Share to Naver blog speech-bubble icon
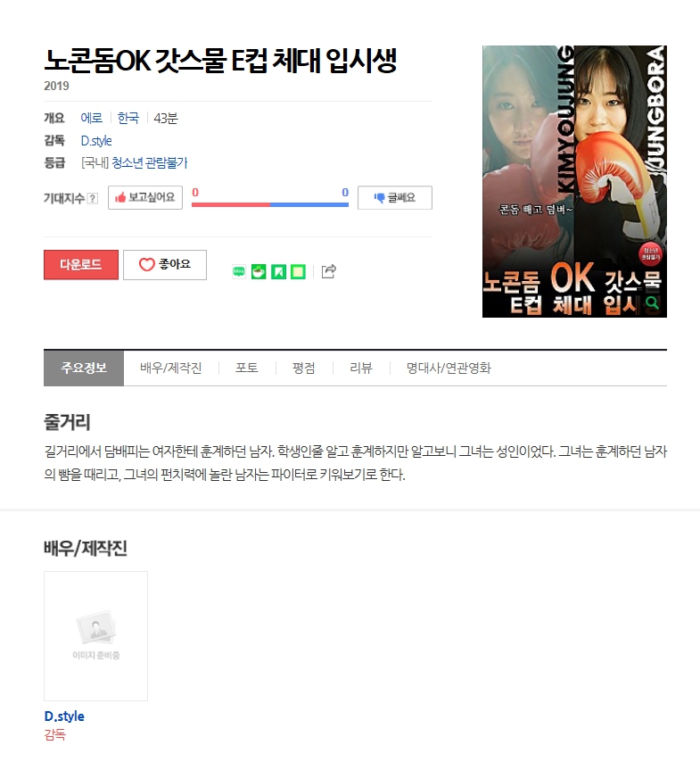The height and width of the screenshot is (762, 700). point(238,271)
